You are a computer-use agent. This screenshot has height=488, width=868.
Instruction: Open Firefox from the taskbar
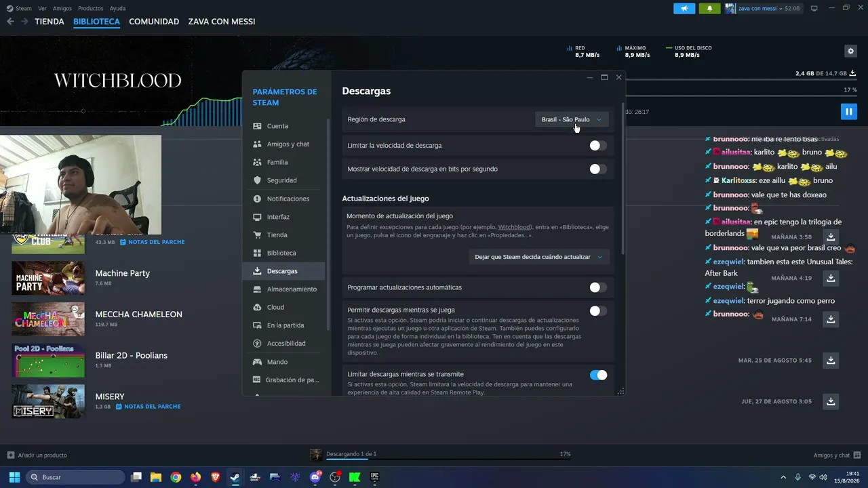[196, 477]
